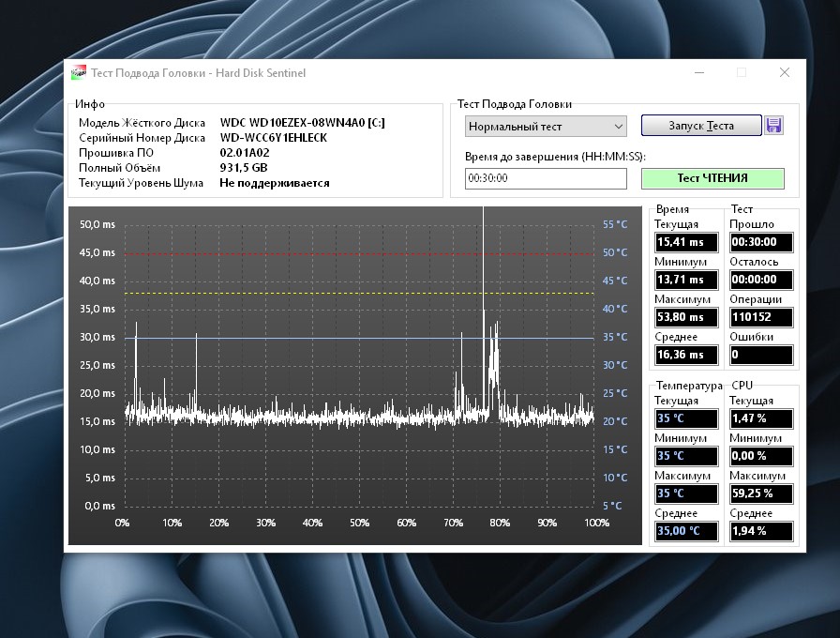The image size is (840, 638).
Task: Select the average temperature 35,00 °C box
Action: tap(686, 531)
